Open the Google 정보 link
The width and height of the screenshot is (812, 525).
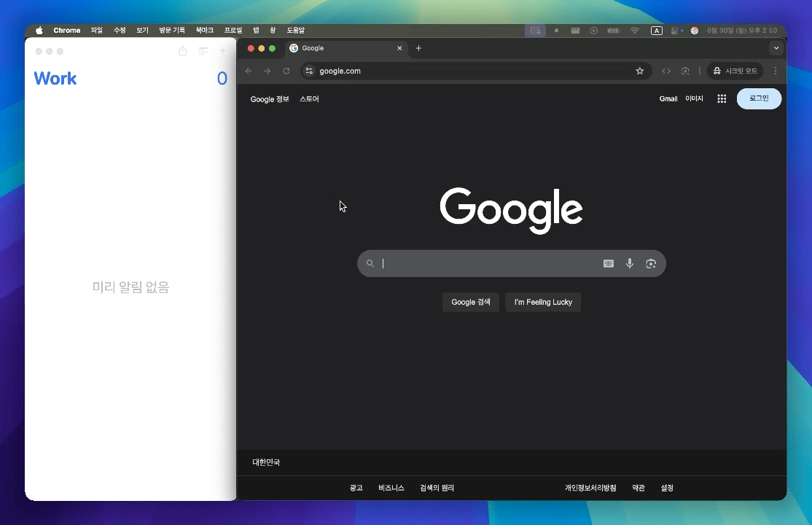(x=270, y=99)
